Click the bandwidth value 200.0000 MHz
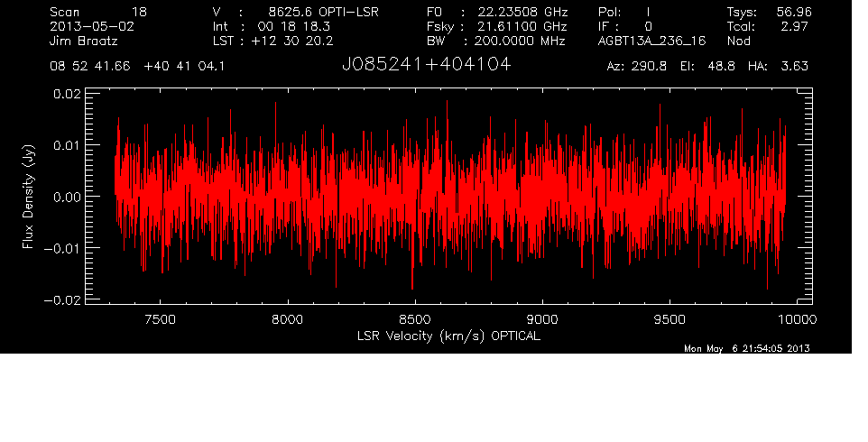Viewport: 868px width, 442px height. point(520,41)
